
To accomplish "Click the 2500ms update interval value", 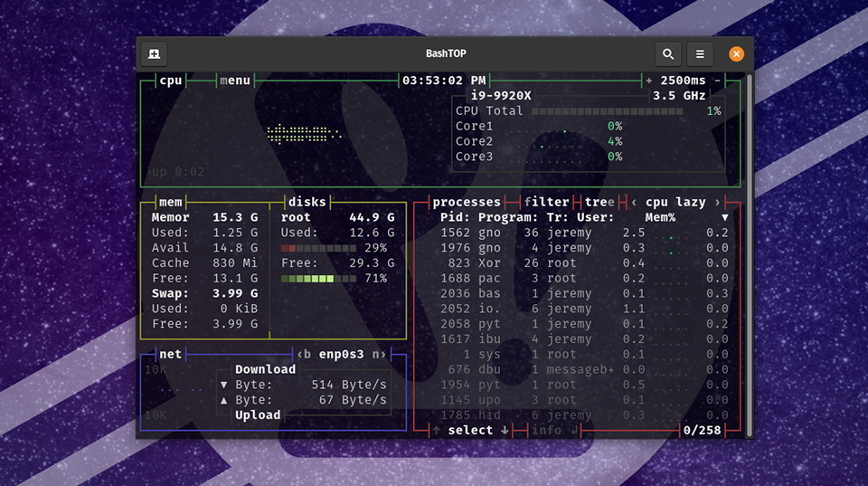I will click(x=684, y=81).
